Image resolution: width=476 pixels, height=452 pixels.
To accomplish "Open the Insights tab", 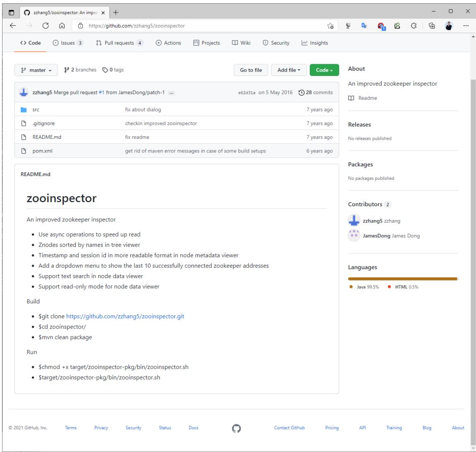I will click(315, 43).
